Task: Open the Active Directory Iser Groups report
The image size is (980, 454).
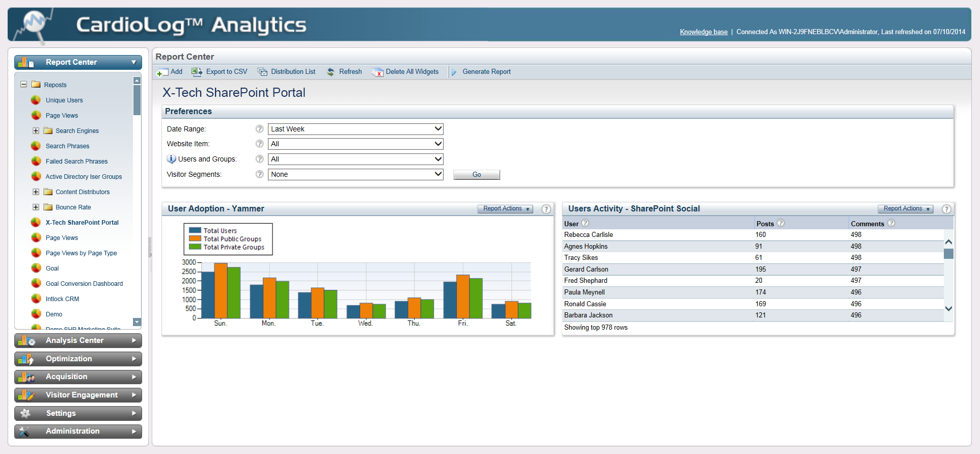Action: point(84,176)
